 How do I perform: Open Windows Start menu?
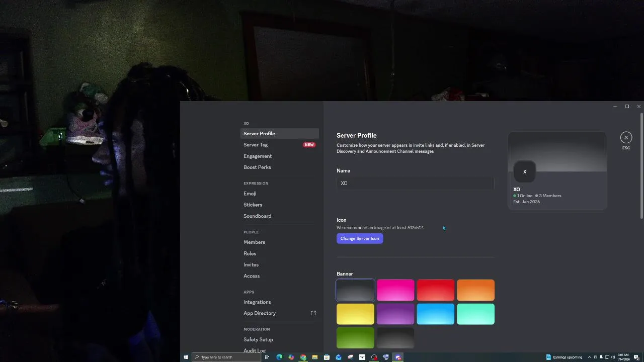(186, 357)
